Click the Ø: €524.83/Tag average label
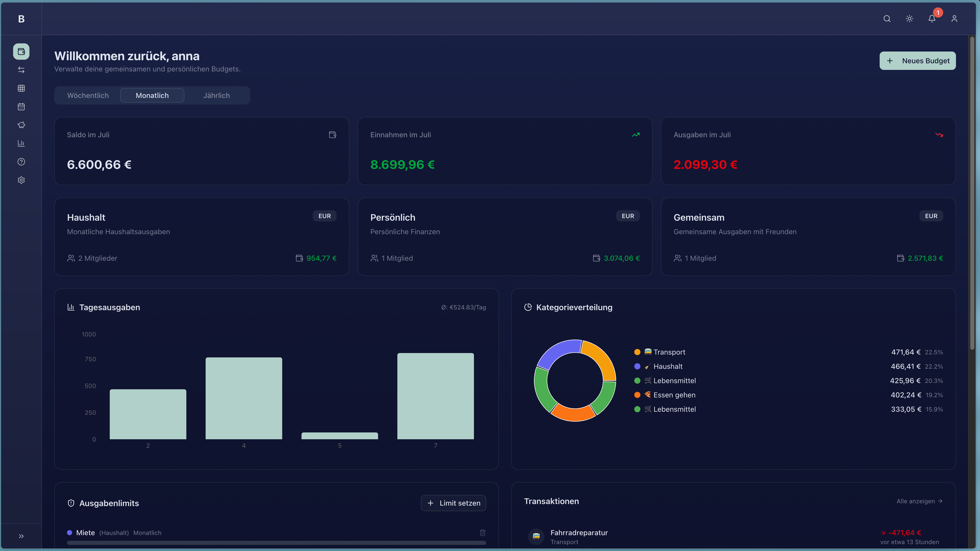Image resolution: width=980 pixels, height=551 pixels. point(463,307)
